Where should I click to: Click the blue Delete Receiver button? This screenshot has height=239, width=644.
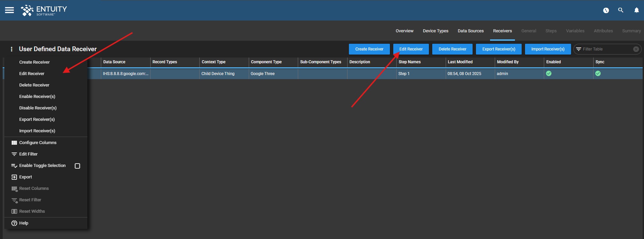(452, 49)
